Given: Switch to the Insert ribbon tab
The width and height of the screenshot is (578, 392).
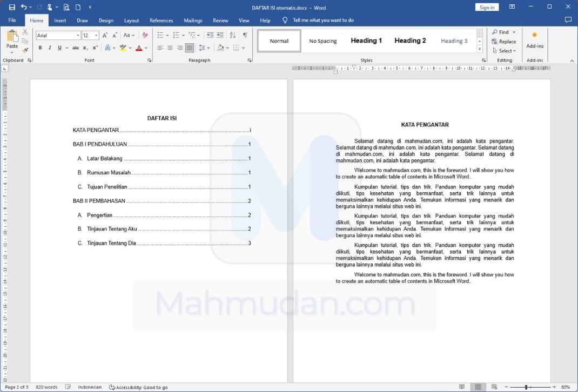Looking at the screenshot, I should pyautogui.click(x=59, y=20).
